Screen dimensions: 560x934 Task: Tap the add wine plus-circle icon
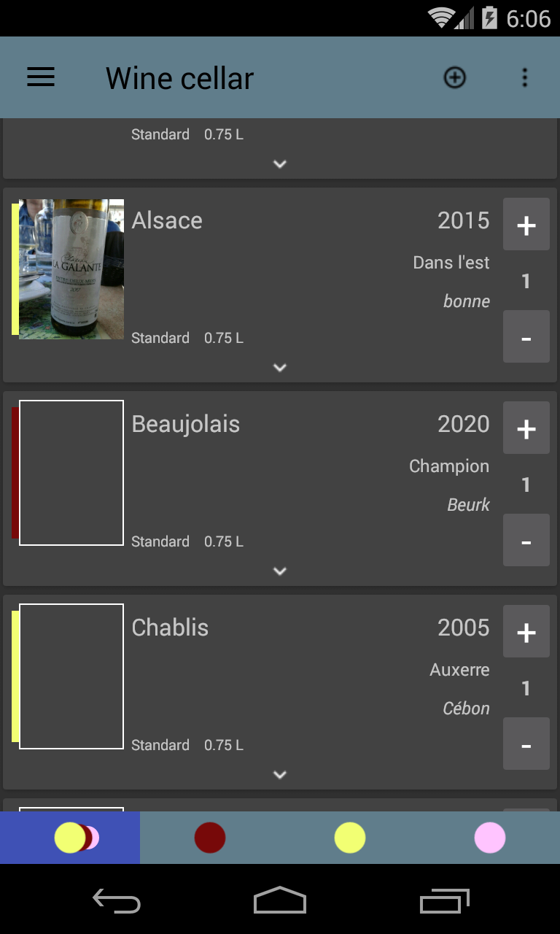(455, 77)
